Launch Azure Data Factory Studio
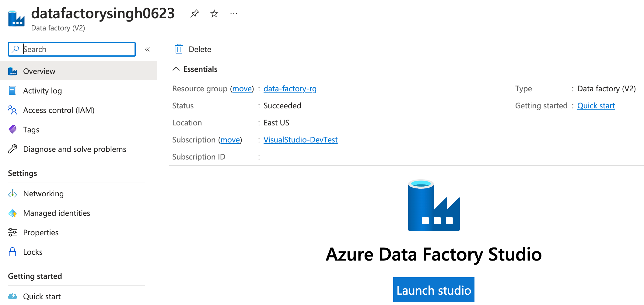This screenshot has width=644, height=305. [x=433, y=289]
